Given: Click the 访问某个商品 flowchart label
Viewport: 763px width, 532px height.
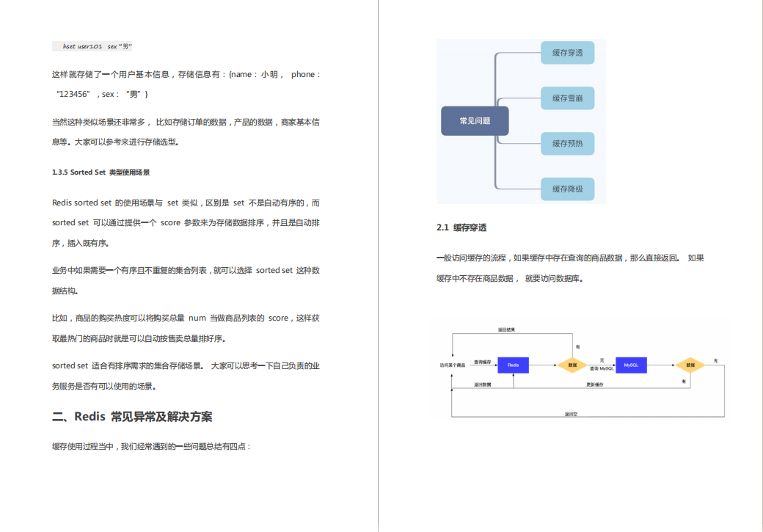Looking at the screenshot, I should point(453,365).
